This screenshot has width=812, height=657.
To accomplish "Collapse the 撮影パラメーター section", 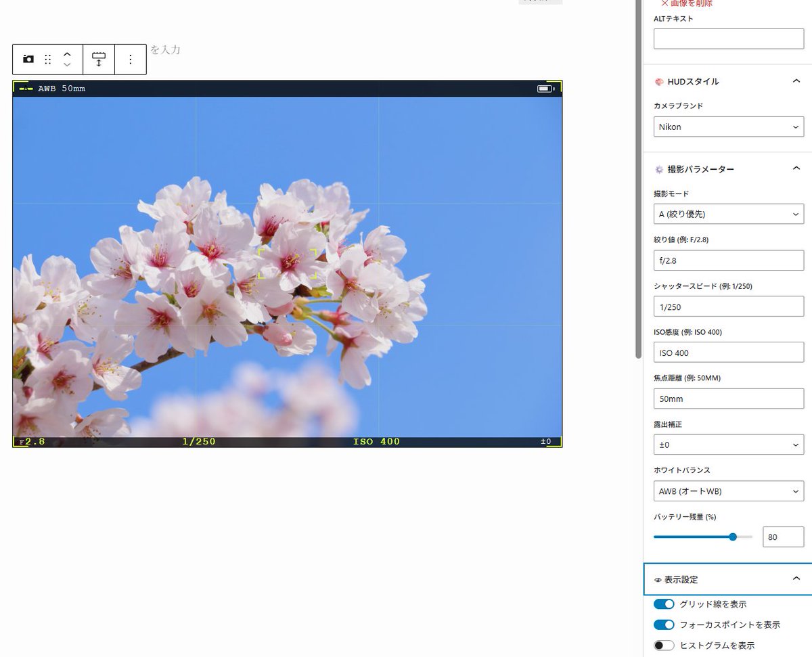I will [796, 168].
